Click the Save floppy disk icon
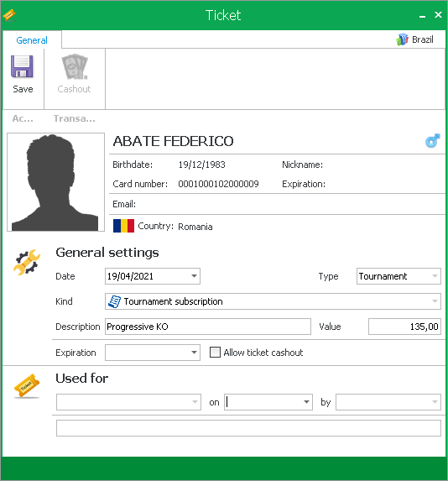The width and height of the screenshot is (448, 481). 22,66
